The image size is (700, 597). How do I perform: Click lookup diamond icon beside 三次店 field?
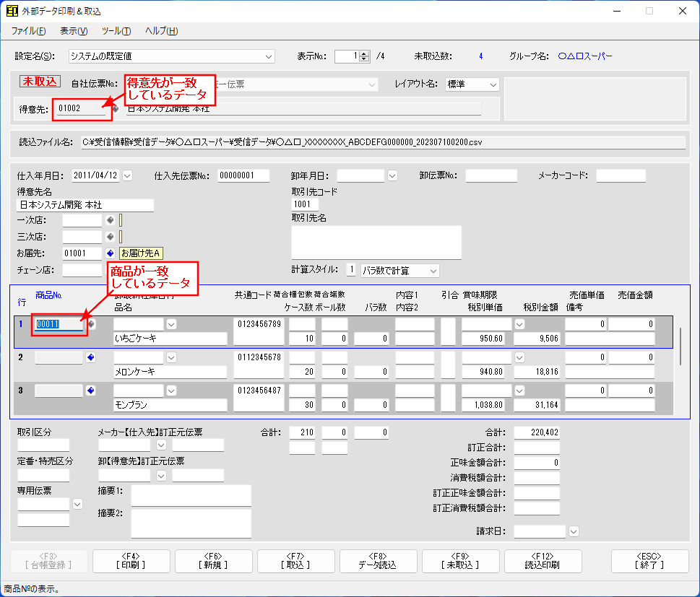tap(111, 237)
